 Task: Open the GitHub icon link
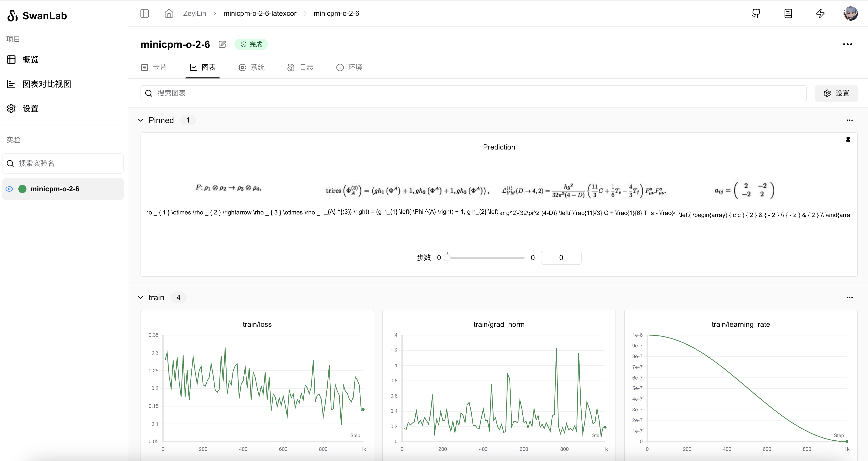coord(756,13)
